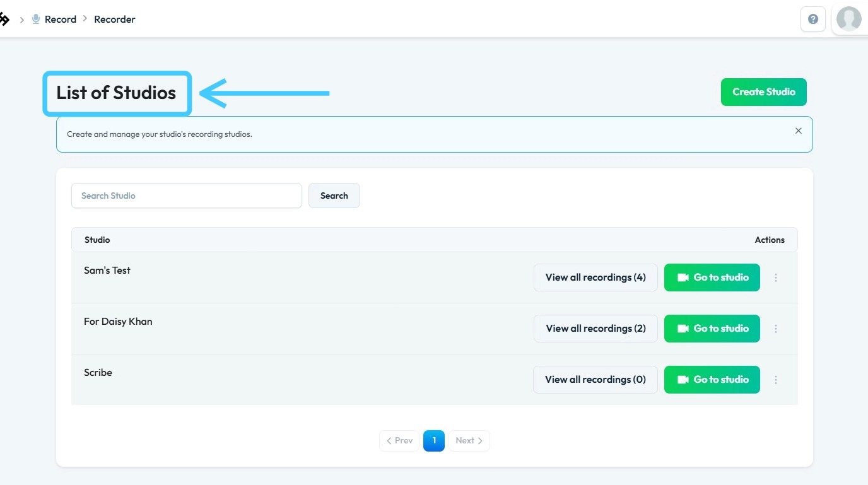Go to studio for Sam's Test
Screen dimensions: 868x485
[x=712, y=278]
